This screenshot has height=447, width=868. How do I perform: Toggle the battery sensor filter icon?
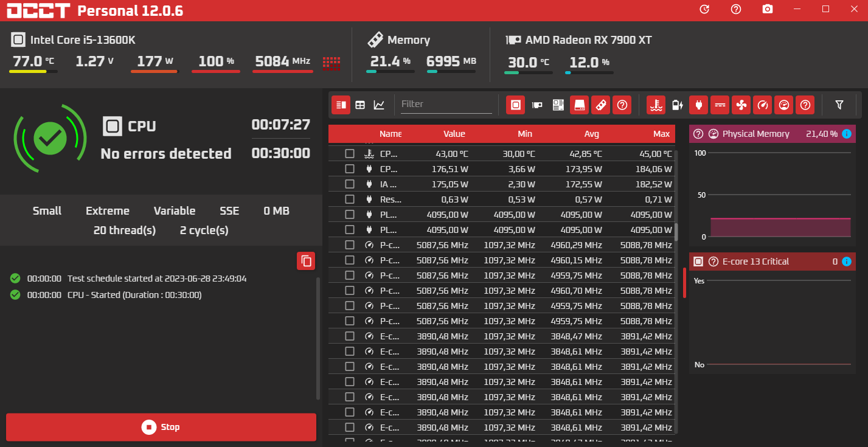677,105
